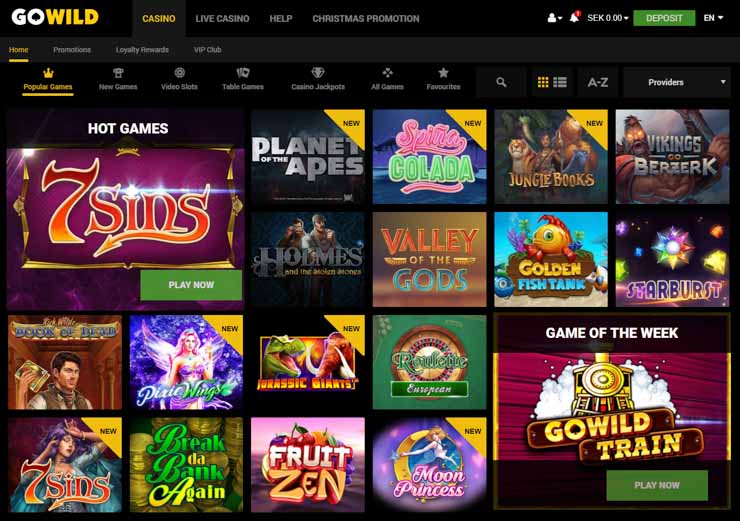Toggle A-Z alphabetical sorting
This screenshot has height=521, width=740.
[597, 82]
